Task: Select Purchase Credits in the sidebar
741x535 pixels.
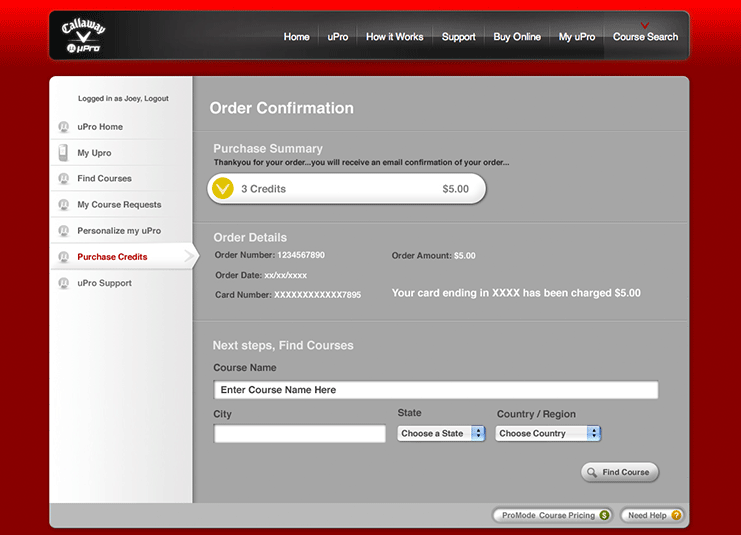Action: coord(112,257)
